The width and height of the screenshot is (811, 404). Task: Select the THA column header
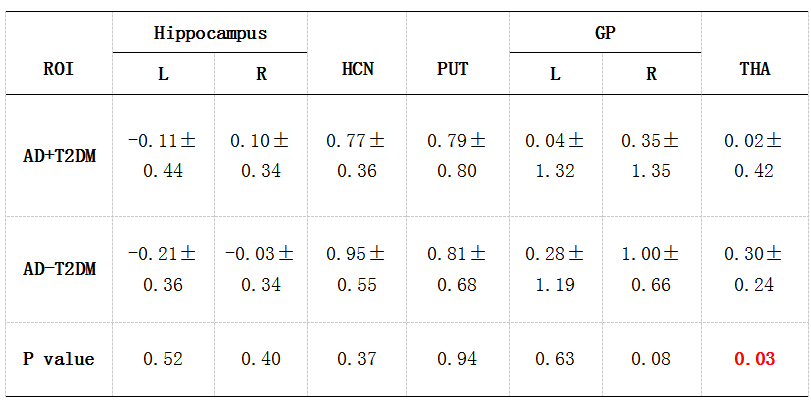[754, 70]
